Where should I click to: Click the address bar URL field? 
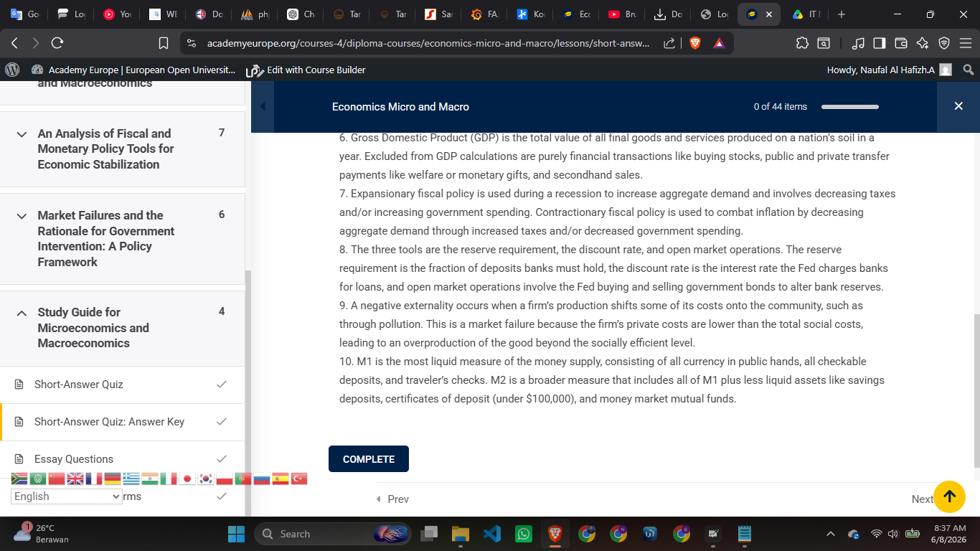[x=428, y=43]
